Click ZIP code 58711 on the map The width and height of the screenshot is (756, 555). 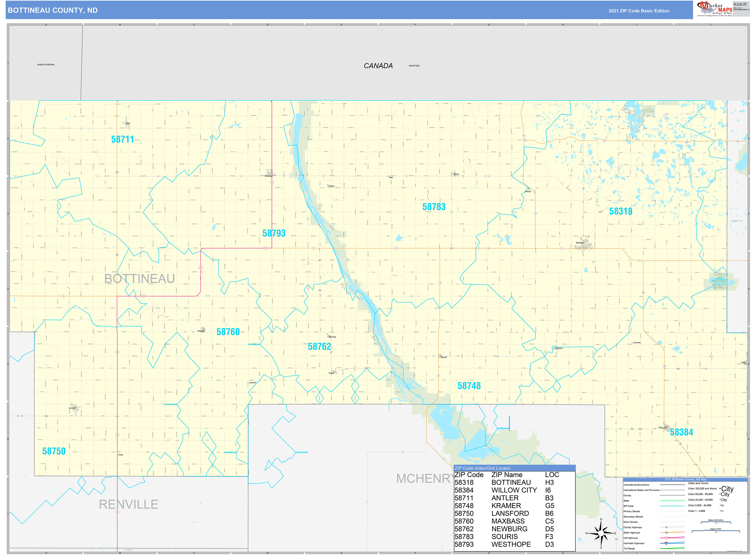[x=123, y=139]
